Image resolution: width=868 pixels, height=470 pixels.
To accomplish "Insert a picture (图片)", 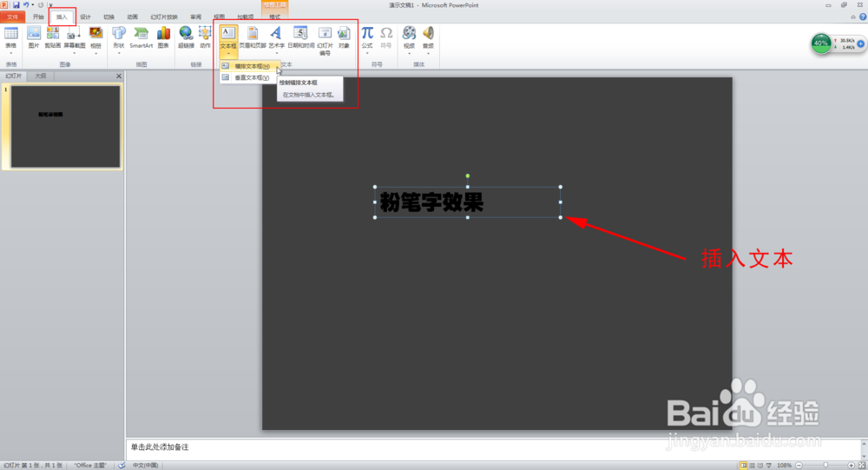I will 34,37.
